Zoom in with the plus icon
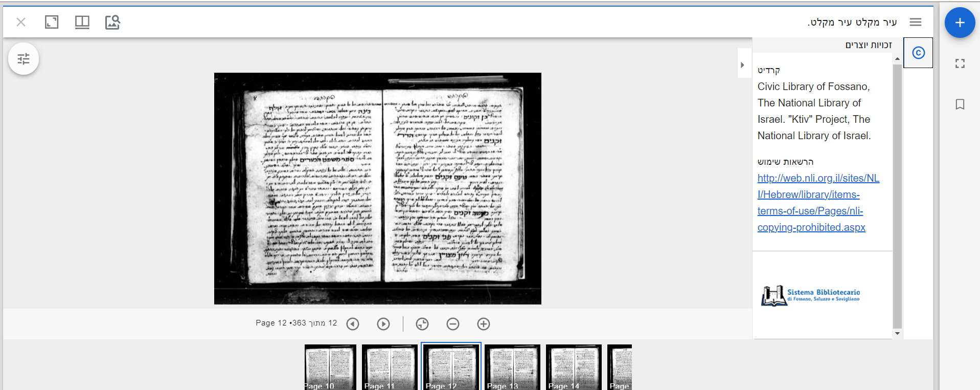980x390 pixels. 484,324
